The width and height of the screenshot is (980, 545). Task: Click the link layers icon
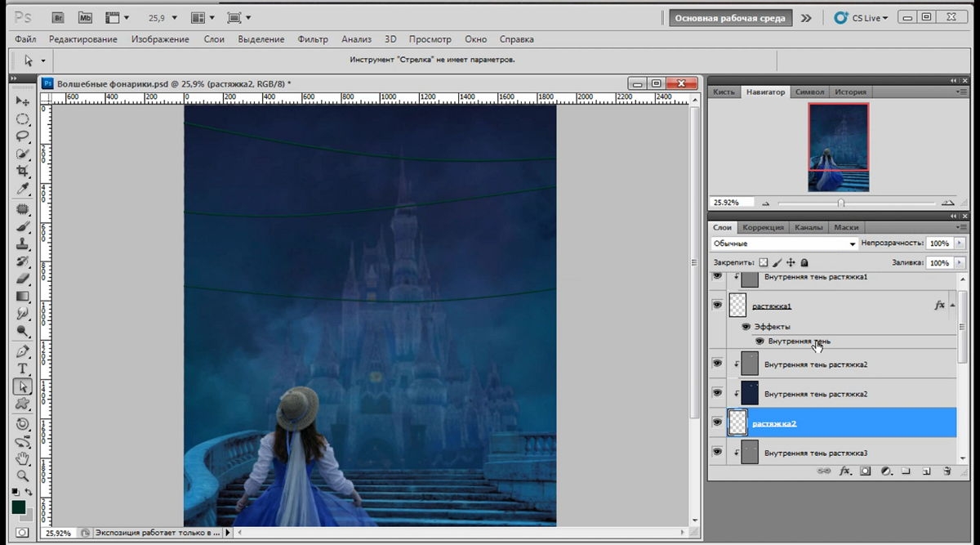tap(825, 471)
